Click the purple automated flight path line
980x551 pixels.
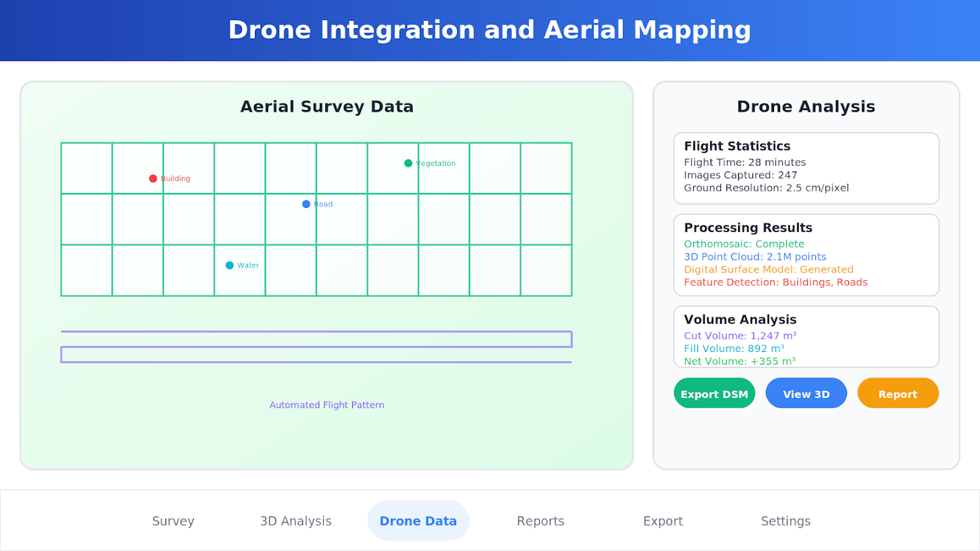(x=316, y=346)
